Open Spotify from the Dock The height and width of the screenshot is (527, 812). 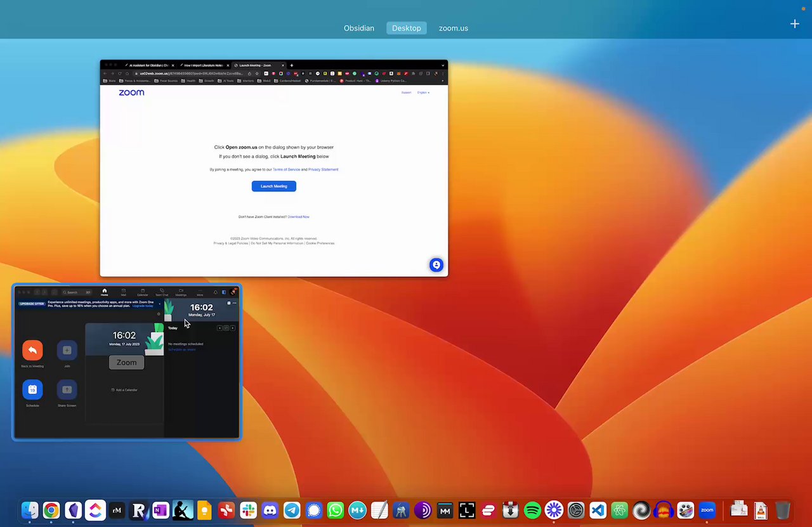point(532,510)
